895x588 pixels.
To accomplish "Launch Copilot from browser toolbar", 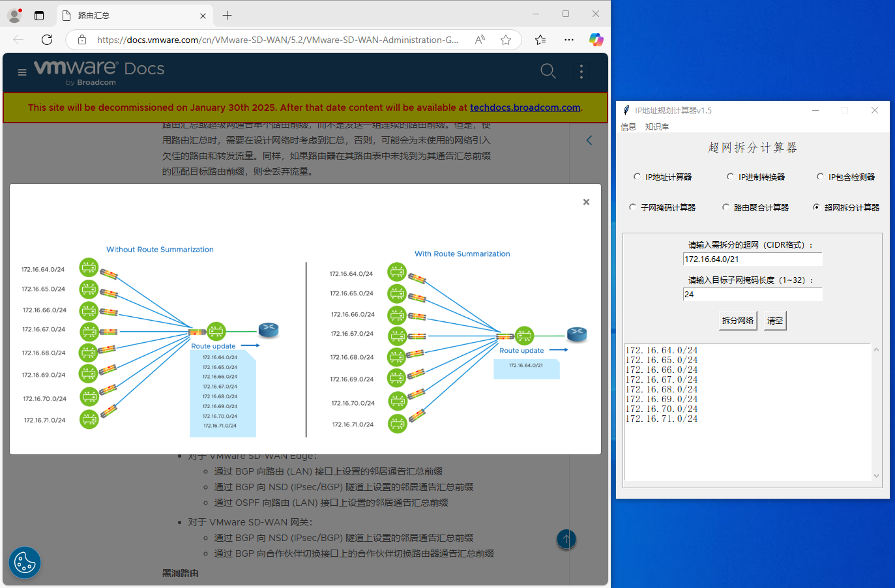I will (x=596, y=40).
